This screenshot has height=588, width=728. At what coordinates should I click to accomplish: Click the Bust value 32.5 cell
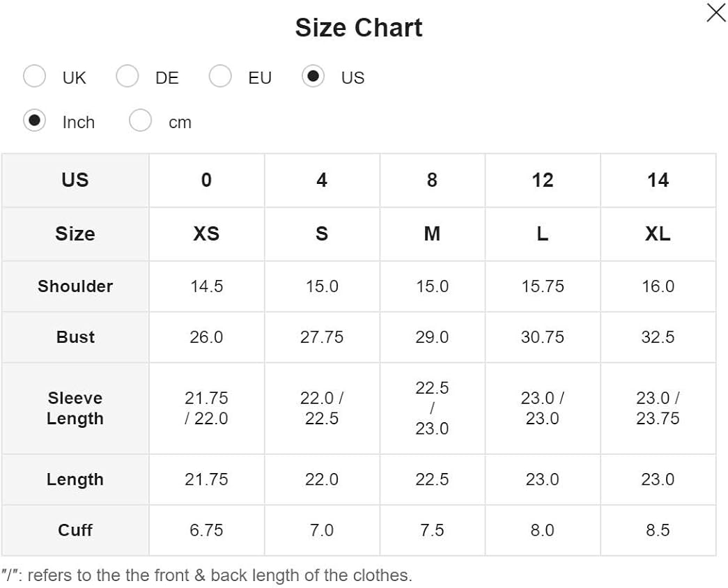point(658,337)
